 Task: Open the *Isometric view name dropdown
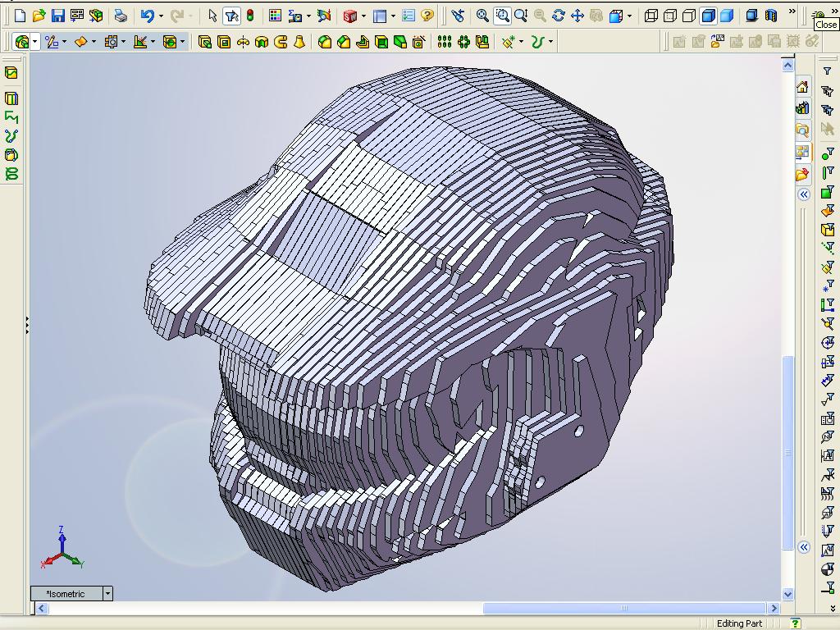point(107,594)
